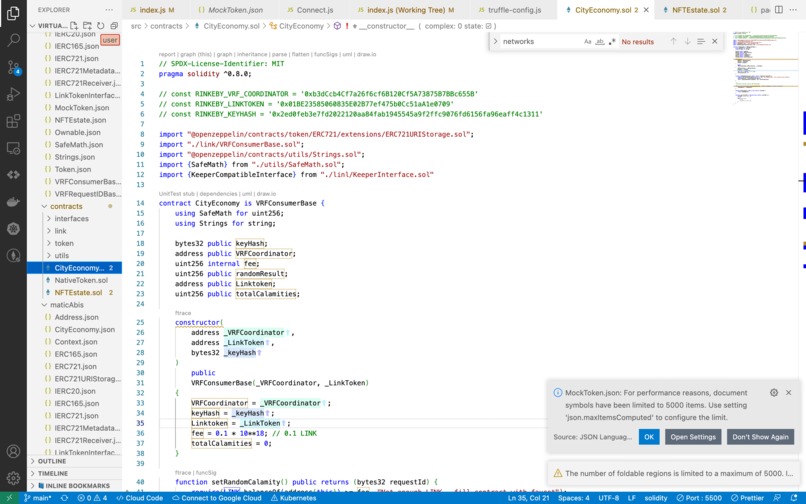The image size is (806, 504).
Task: Open Source Control view with badge
Action: coord(13,67)
